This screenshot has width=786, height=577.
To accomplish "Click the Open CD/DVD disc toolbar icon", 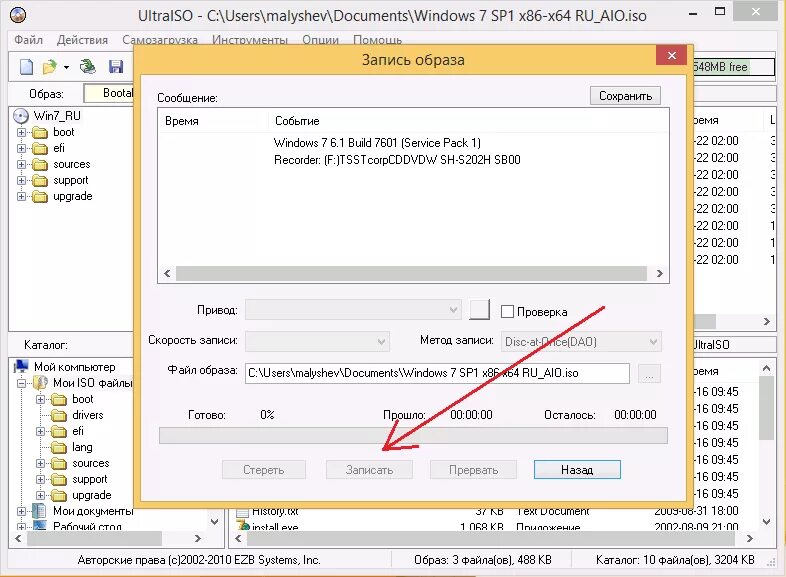I will pos(88,66).
